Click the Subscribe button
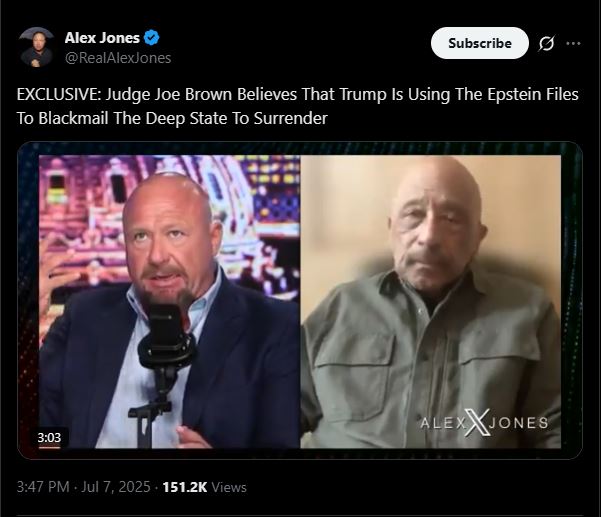The height and width of the screenshot is (517, 601). coord(479,43)
